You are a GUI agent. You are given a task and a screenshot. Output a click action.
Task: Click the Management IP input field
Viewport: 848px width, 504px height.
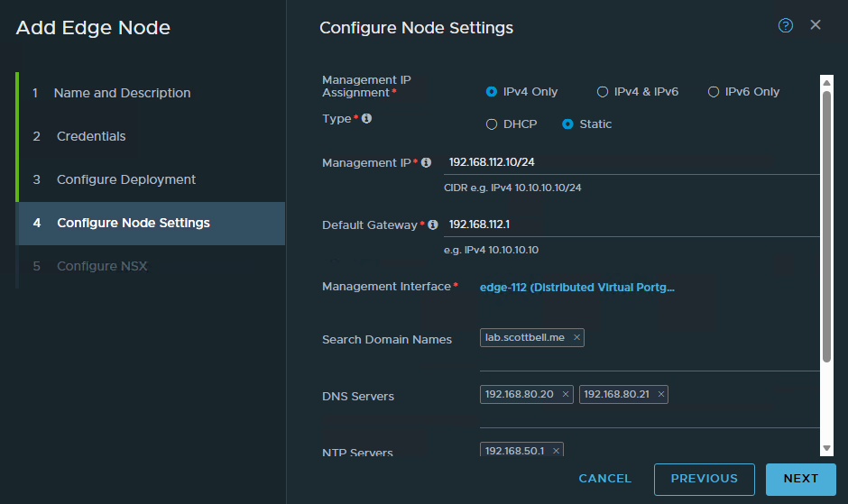pos(631,162)
